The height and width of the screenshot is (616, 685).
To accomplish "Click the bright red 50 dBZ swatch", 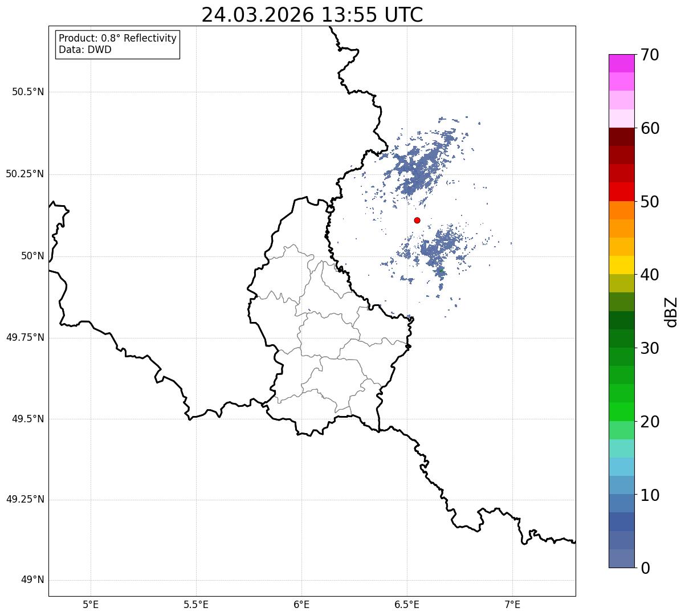I will [x=621, y=192].
